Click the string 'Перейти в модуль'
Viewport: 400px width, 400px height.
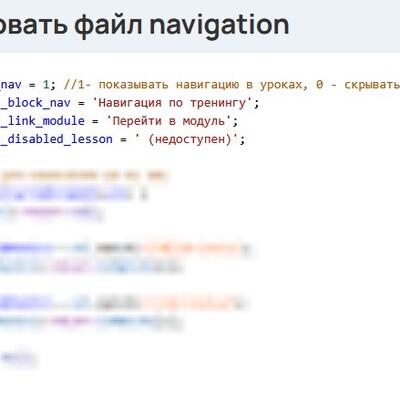tap(169, 121)
